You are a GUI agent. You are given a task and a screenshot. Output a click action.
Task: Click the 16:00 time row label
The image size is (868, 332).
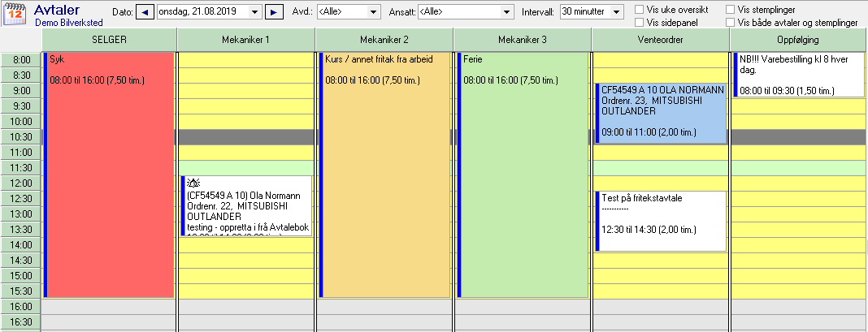(20, 307)
